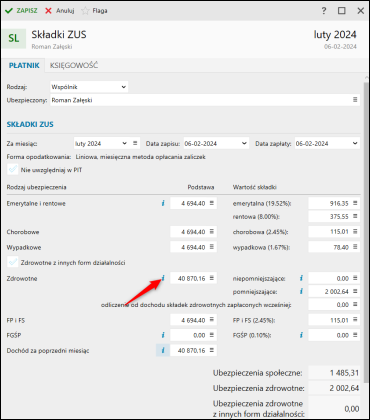
Task: Open menu icon of FGŚP podstawa 0,00 field
Action: [212, 335]
